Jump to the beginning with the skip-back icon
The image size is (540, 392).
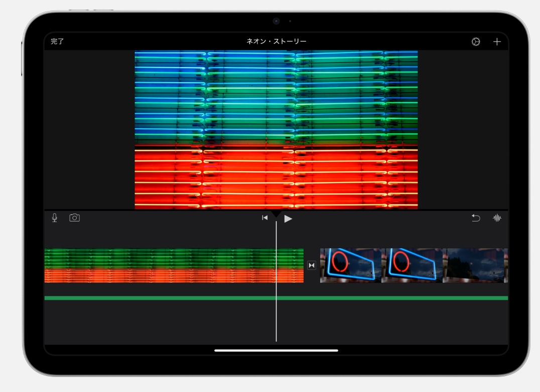click(264, 218)
